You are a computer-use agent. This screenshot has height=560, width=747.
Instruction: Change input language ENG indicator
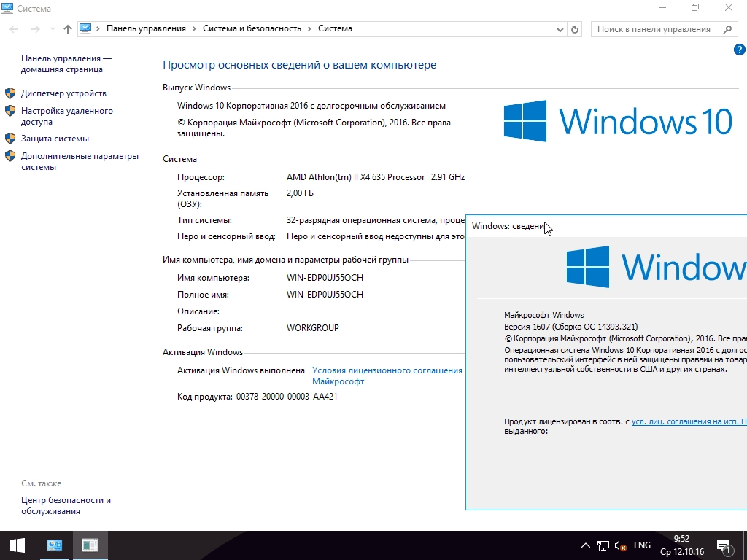pyautogui.click(x=642, y=545)
